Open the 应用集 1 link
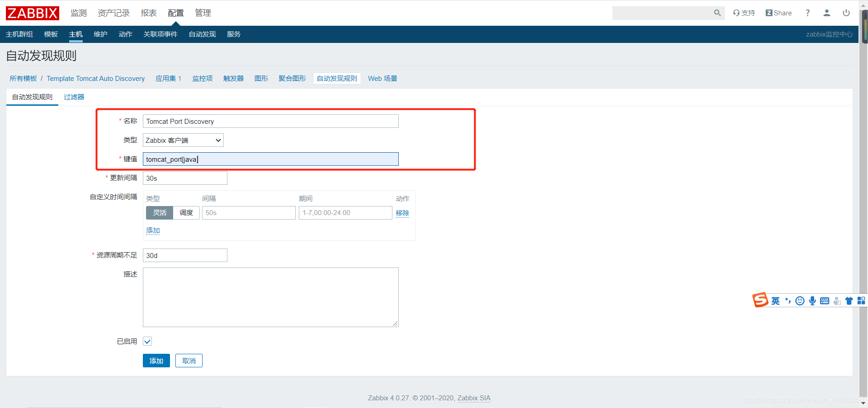The width and height of the screenshot is (868, 408). coord(168,79)
